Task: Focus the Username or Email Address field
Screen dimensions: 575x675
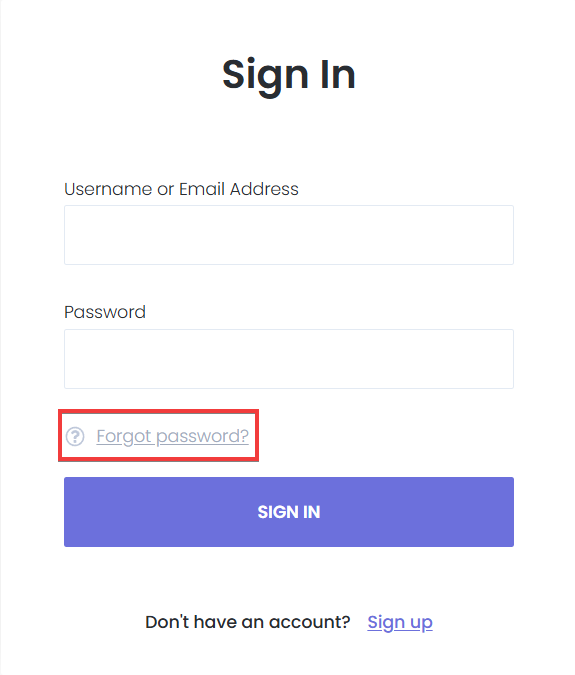Action: pyautogui.click(x=289, y=235)
